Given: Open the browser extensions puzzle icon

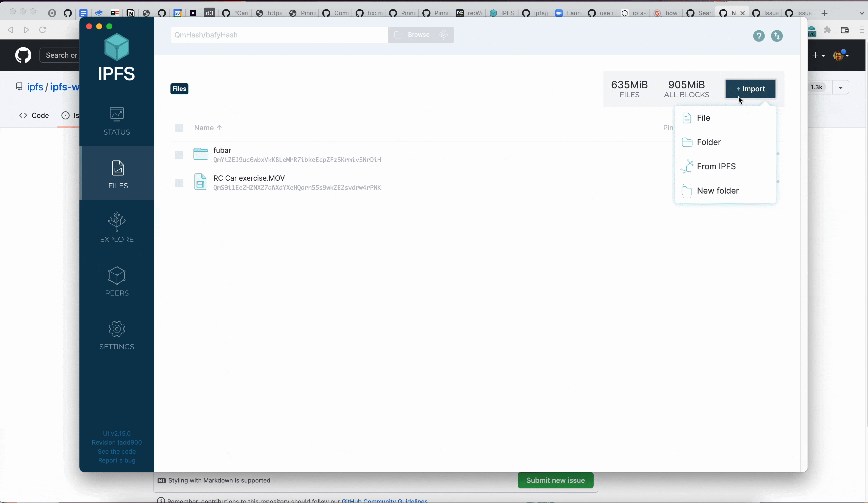Looking at the screenshot, I should tap(828, 30).
